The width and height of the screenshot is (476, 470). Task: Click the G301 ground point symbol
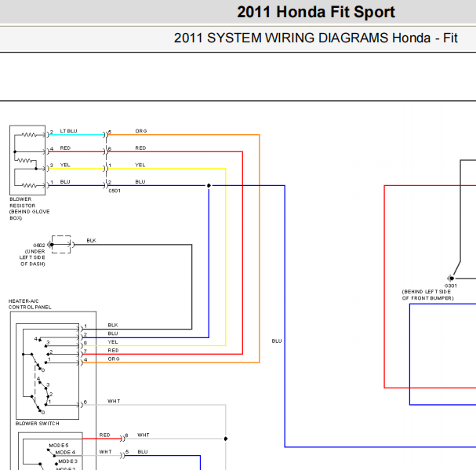pyautogui.click(x=451, y=279)
